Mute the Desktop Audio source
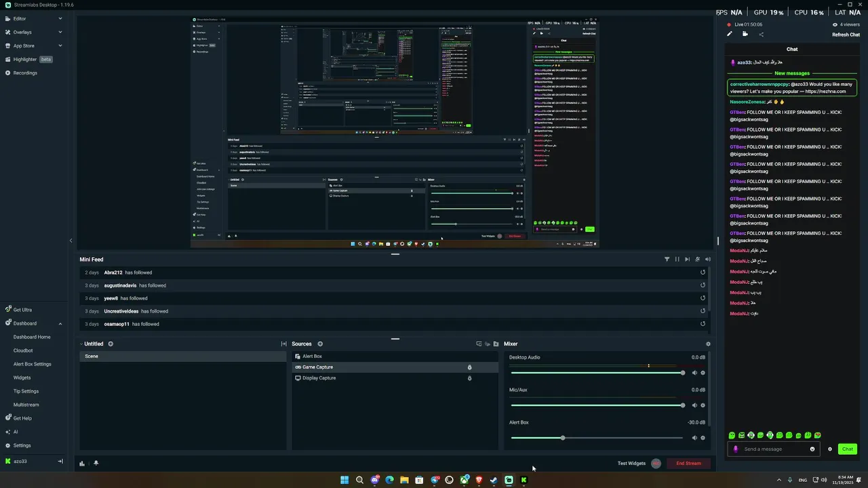This screenshot has height=488, width=868. coord(694,373)
